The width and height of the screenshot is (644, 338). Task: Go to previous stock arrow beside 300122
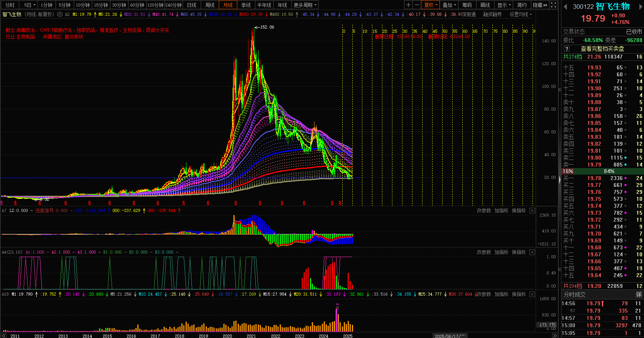click(x=566, y=7)
